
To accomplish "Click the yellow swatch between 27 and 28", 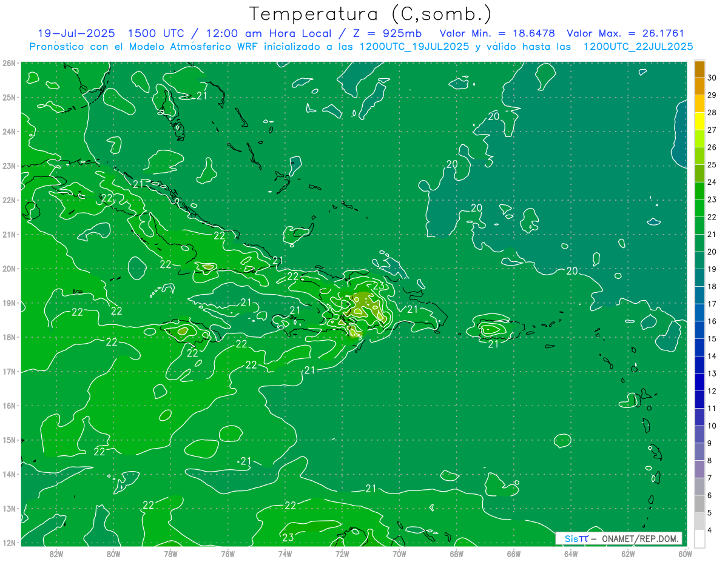I will coord(699,121).
